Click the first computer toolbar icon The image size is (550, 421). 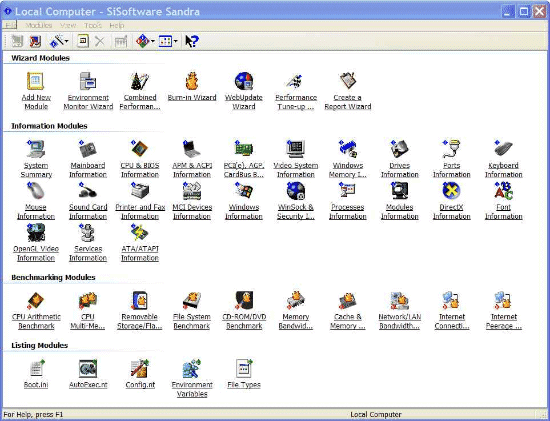(16, 41)
